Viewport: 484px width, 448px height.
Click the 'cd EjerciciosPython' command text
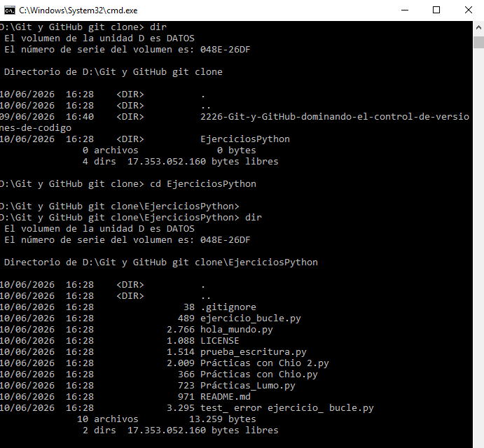click(203, 184)
